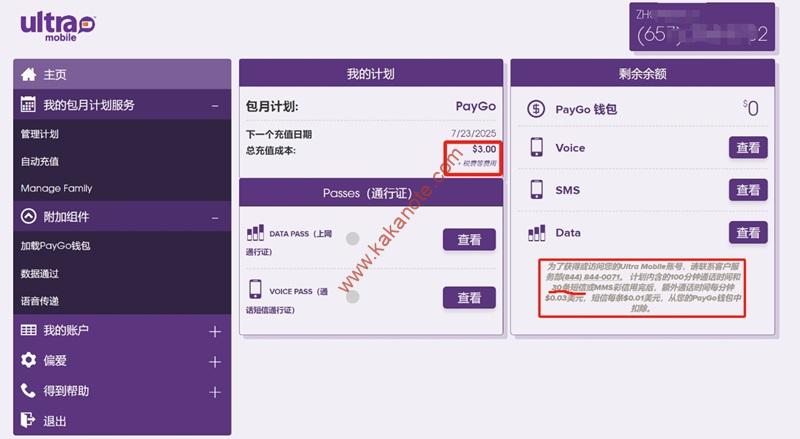Click the 我的包月计划服务 label
This screenshot has height=439, width=800.
click(89, 105)
